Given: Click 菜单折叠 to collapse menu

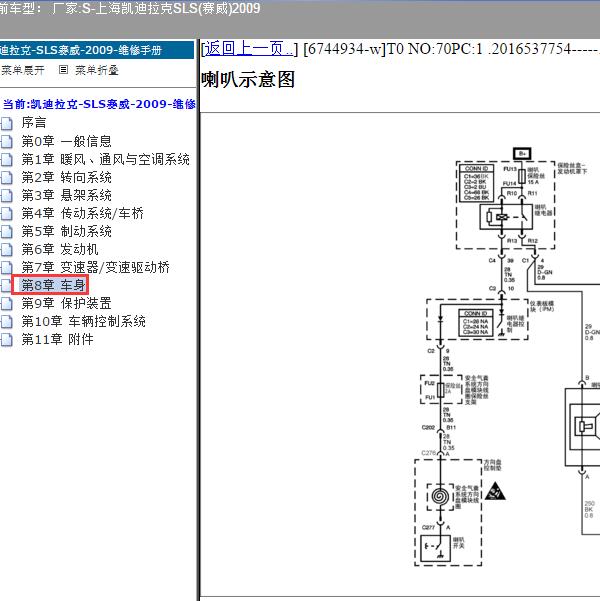Looking at the screenshot, I should (x=97, y=70).
